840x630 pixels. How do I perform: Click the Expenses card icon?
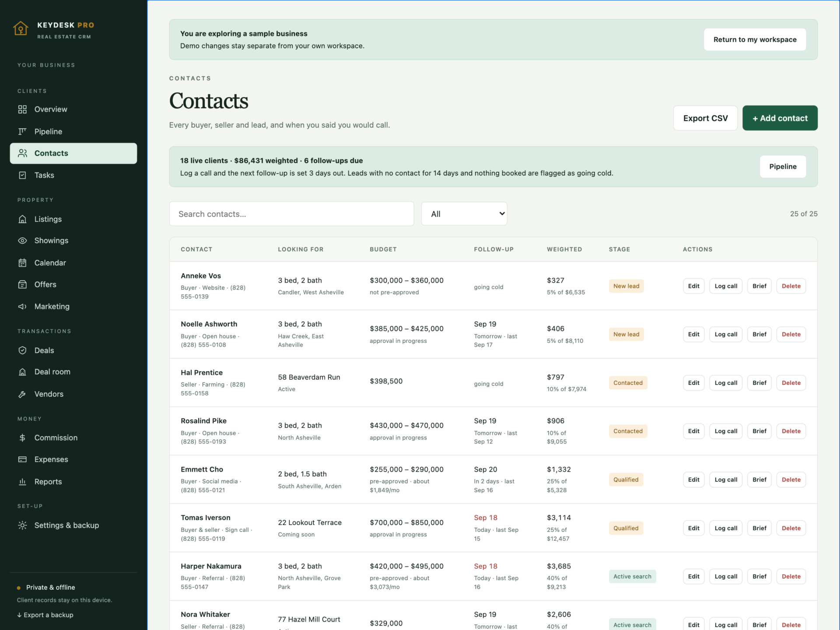[22, 459]
